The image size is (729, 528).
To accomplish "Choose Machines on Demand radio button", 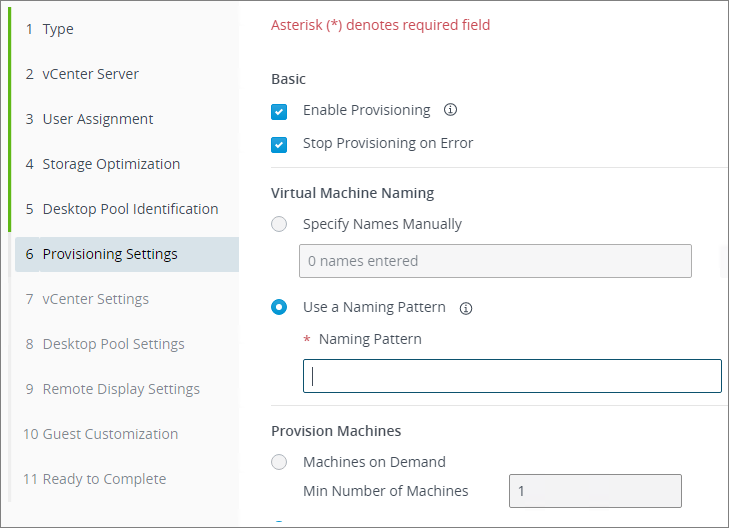I will (x=280, y=462).
